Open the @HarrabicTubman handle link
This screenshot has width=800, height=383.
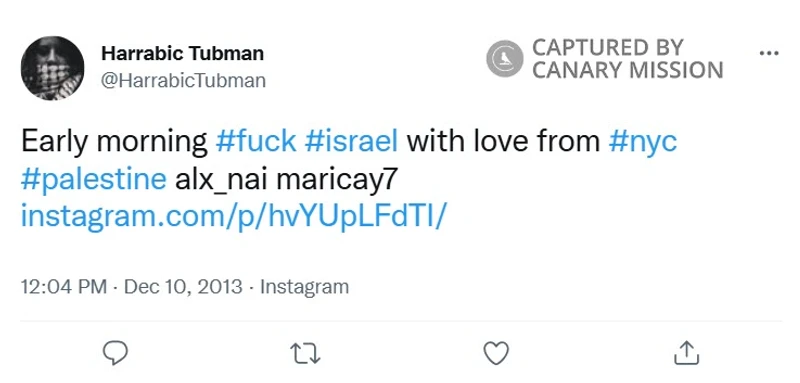[x=183, y=81]
